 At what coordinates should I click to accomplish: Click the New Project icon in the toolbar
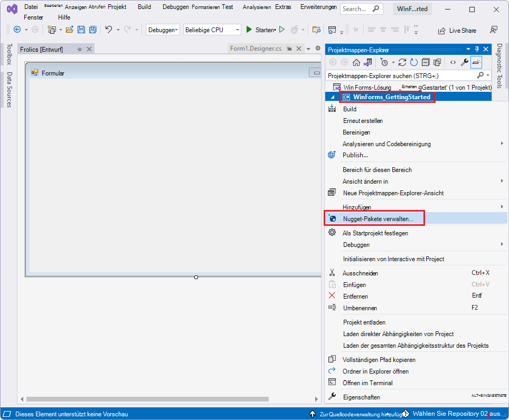tap(53, 30)
